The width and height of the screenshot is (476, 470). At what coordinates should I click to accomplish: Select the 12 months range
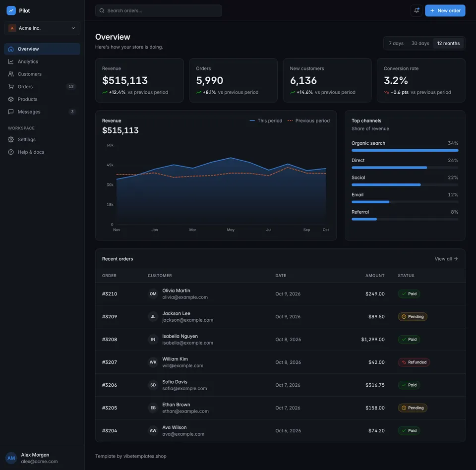pyautogui.click(x=448, y=44)
